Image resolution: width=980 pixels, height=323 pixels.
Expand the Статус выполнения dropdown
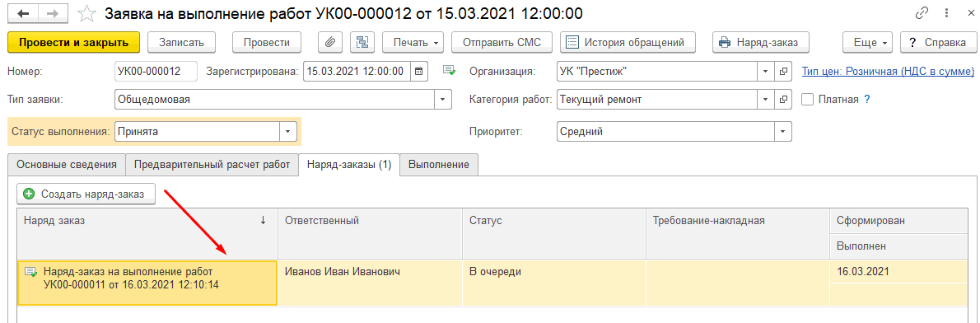click(287, 132)
